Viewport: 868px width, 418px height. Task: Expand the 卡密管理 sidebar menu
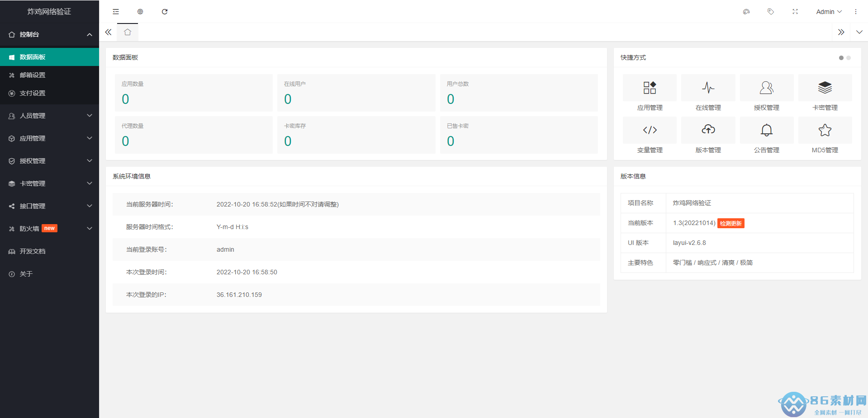coord(49,183)
